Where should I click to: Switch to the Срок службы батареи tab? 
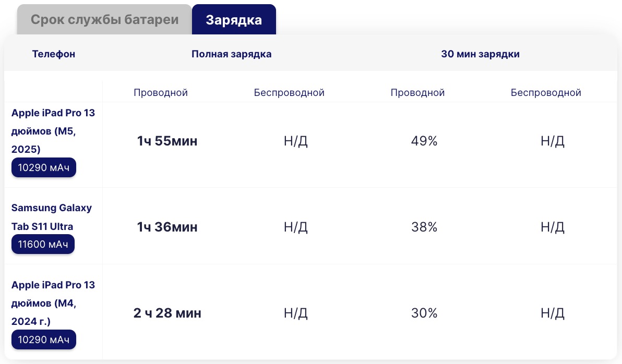click(104, 20)
